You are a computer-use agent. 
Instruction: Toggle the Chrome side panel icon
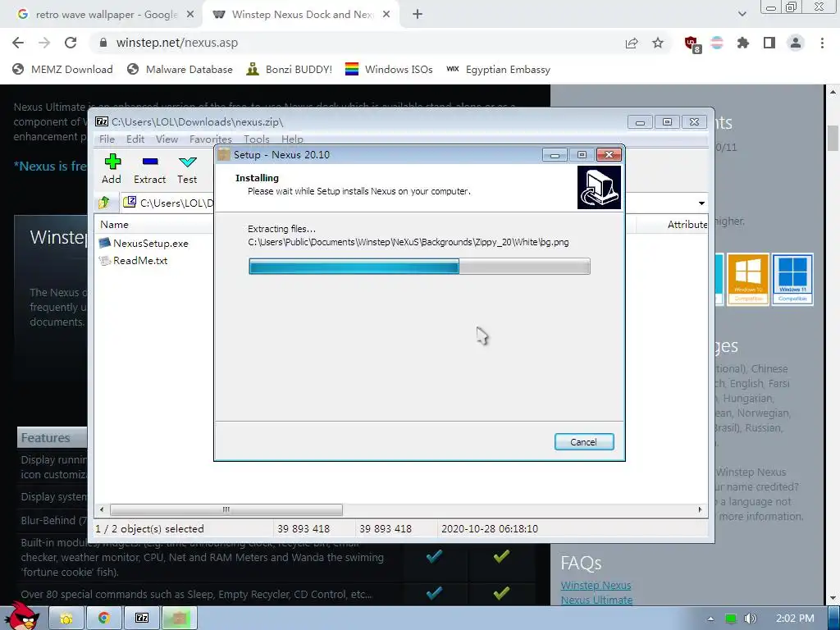pos(769,43)
